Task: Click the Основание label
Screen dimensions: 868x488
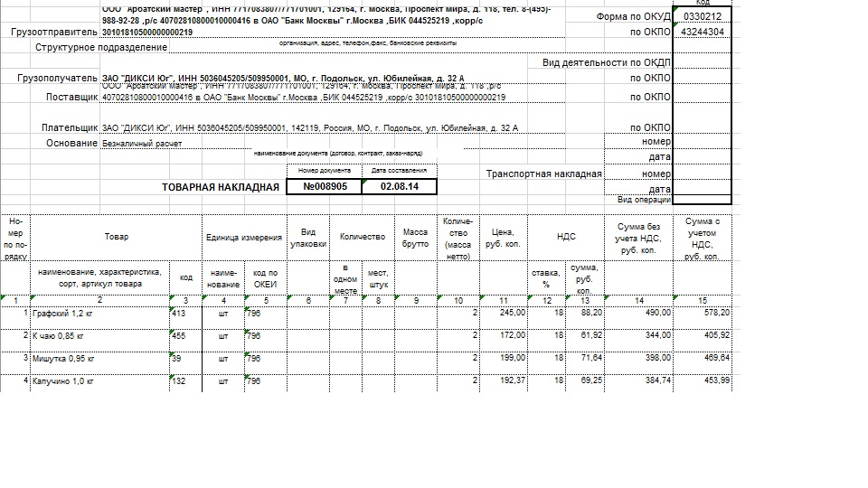Action: click(72, 143)
